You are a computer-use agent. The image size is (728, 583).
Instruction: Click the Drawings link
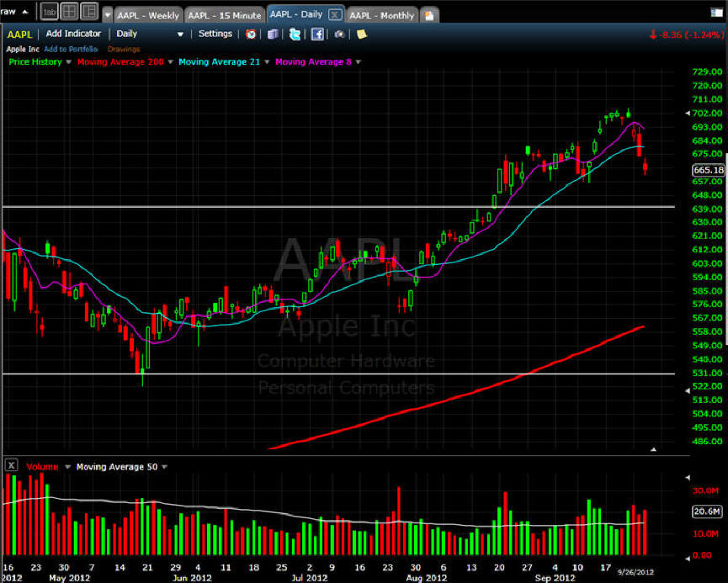pos(124,49)
